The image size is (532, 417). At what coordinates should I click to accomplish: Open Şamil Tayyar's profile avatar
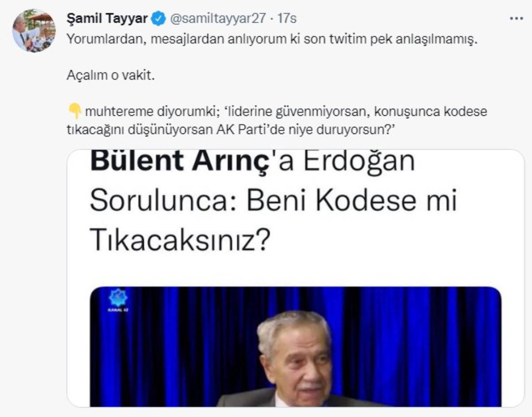tap(34, 31)
